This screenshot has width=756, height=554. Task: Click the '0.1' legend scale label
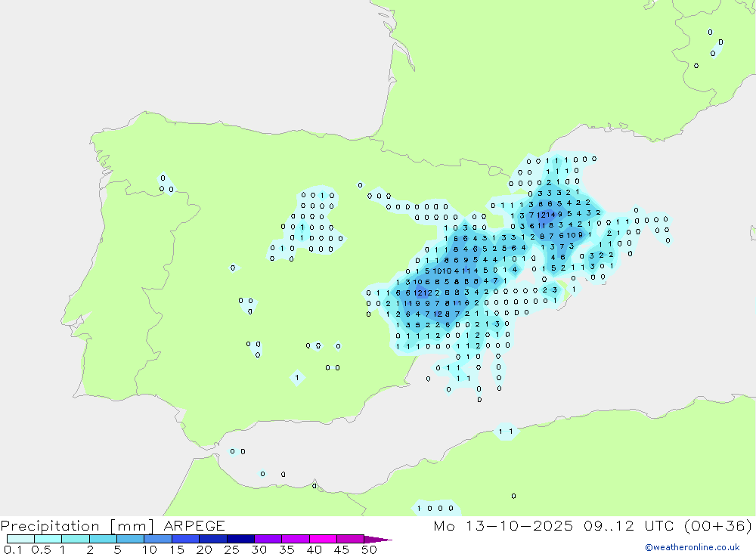(x=13, y=549)
